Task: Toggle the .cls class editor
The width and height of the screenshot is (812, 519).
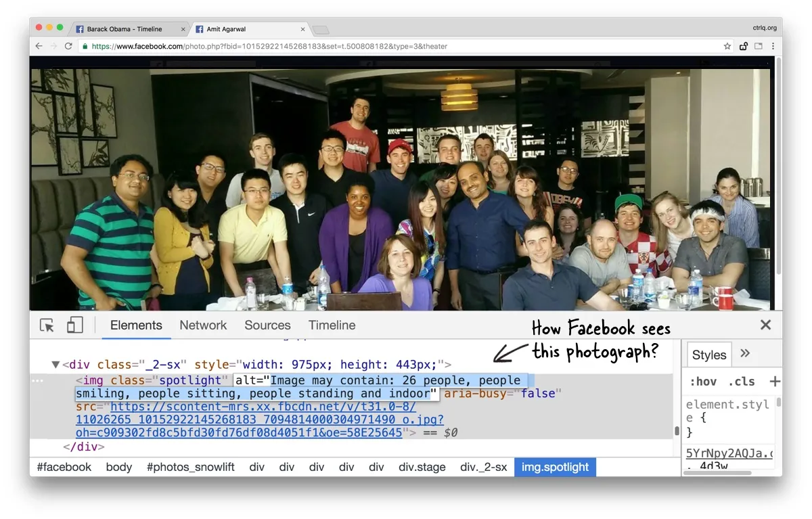Action: pos(741,381)
